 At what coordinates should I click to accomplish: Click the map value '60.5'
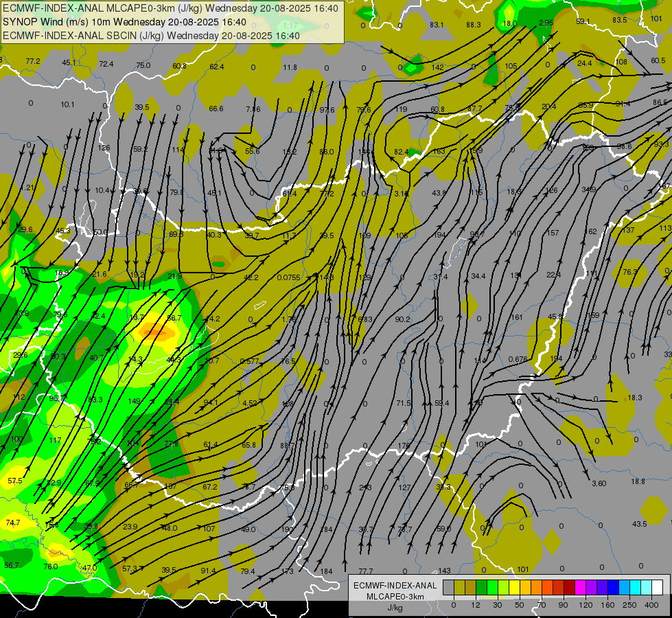click(658, 60)
